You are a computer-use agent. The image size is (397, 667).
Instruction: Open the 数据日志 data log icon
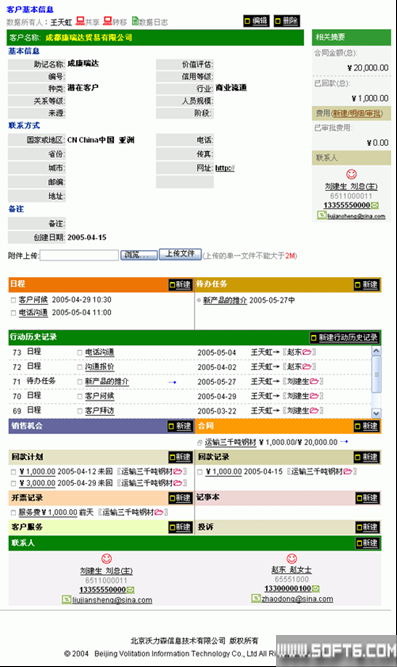pyautogui.click(x=135, y=21)
